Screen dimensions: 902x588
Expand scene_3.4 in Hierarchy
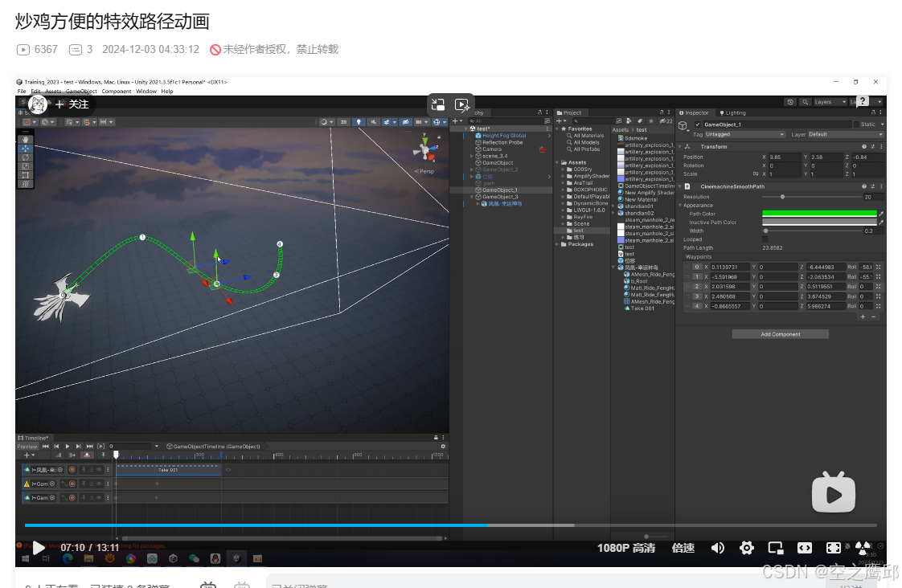tap(472, 157)
